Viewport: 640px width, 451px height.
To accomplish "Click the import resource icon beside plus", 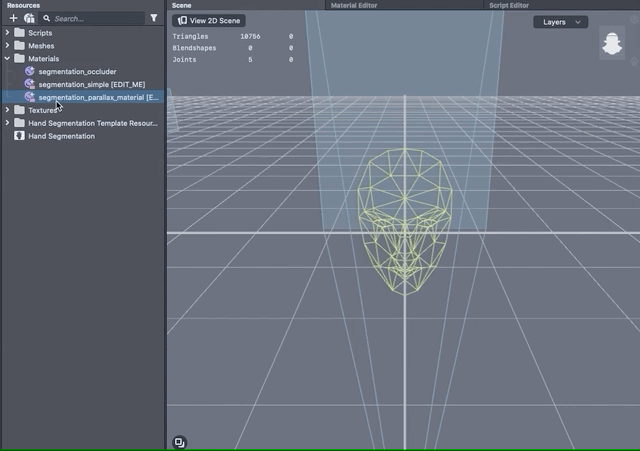I will point(29,18).
